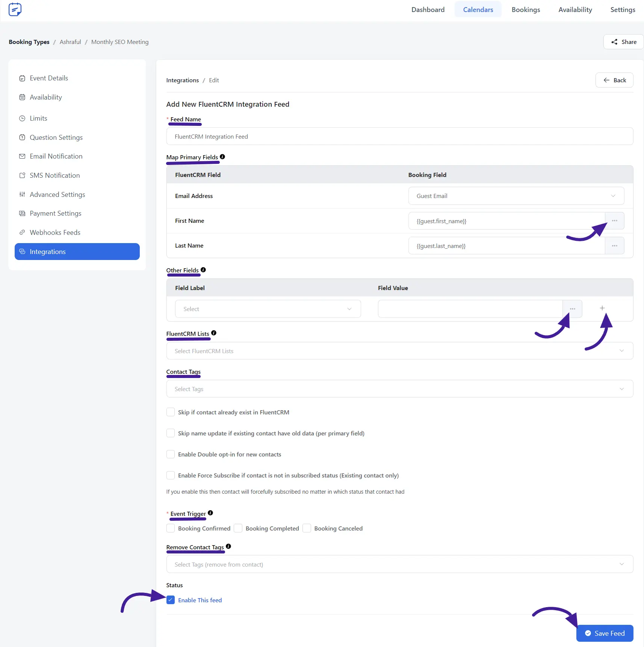This screenshot has width=644, height=647.
Task: Click the info icon beside FluentCRM Lists
Action: [214, 333]
